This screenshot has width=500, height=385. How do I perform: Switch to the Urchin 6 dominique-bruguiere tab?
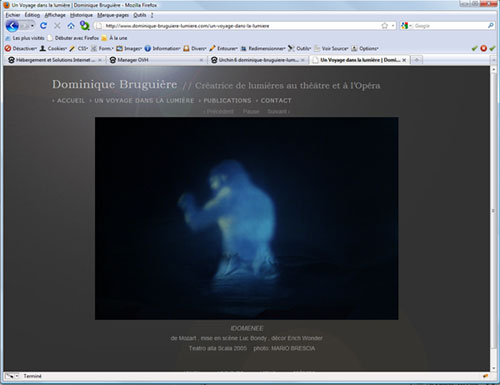[258, 60]
